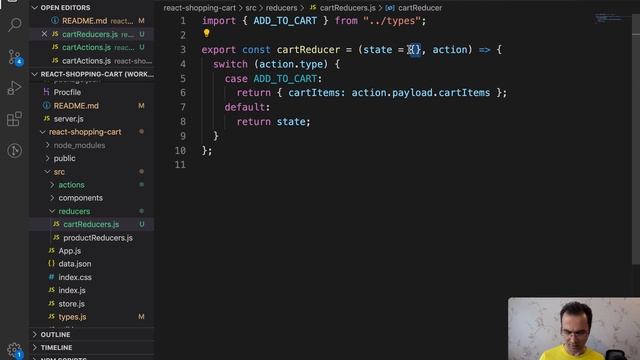640x360 pixels.
Task: Open the Search view in activity bar
Action: (15, 25)
